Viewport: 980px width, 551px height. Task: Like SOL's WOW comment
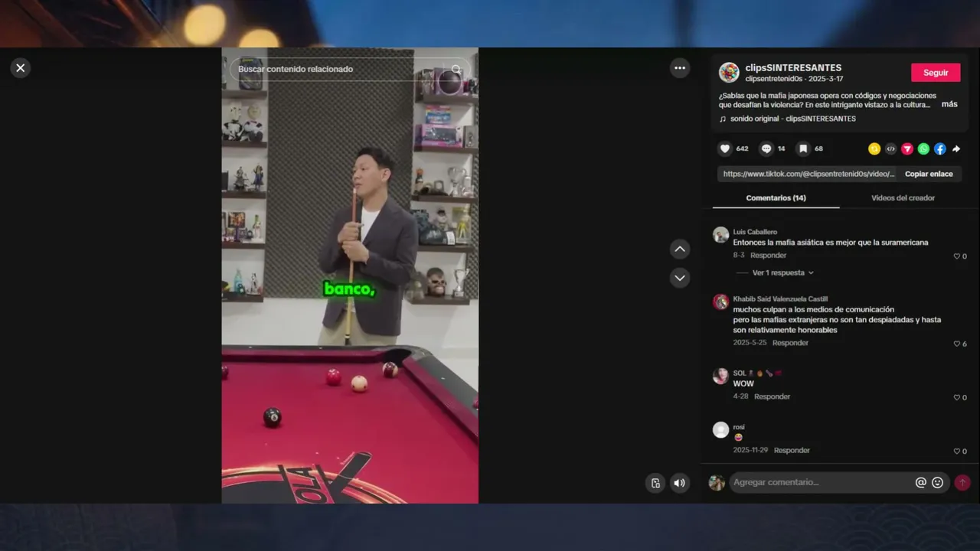(957, 397)
